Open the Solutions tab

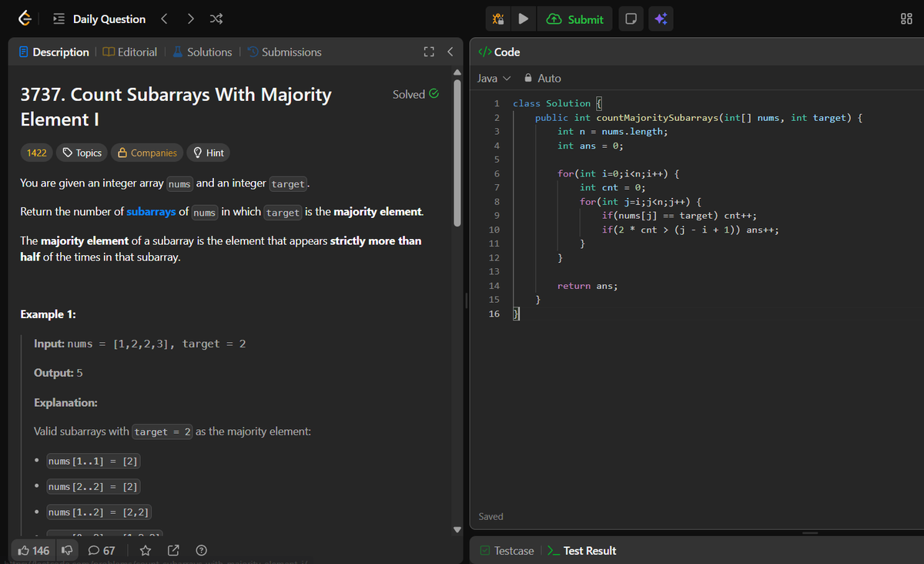(x=202, y=52)
